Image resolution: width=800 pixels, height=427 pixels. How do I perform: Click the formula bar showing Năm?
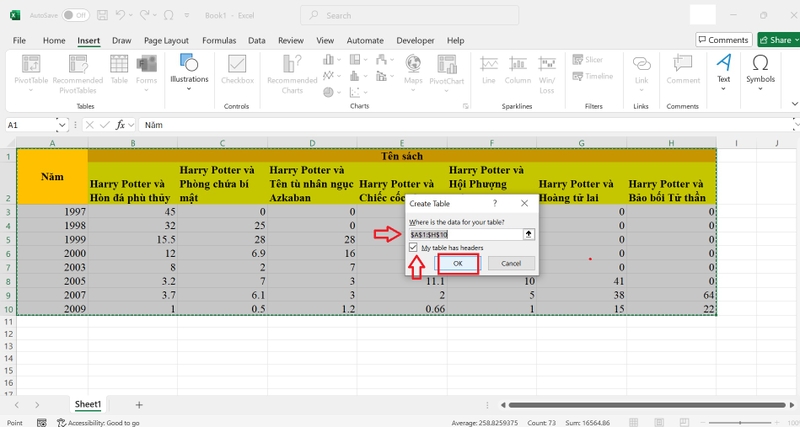click(x=467, y=125)
